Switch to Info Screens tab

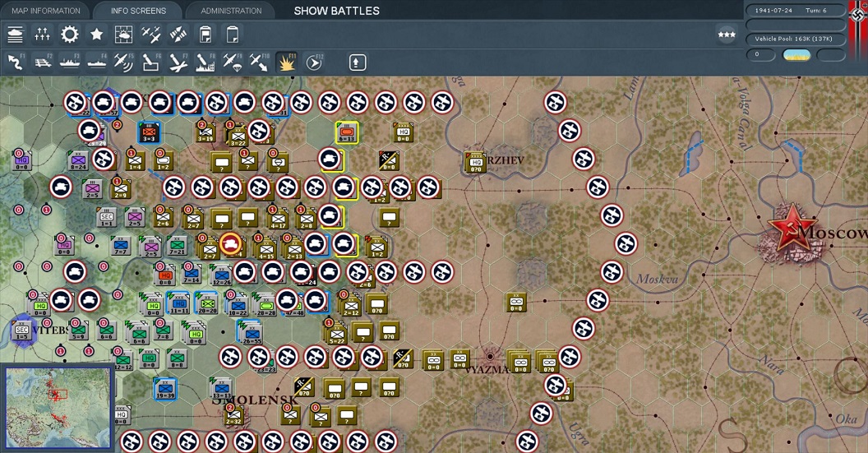[x=138, y=11]
